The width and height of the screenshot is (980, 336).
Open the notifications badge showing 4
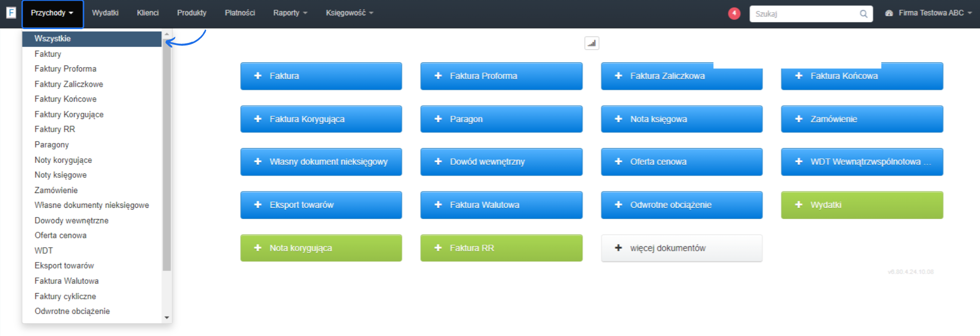[x=734, y=13]
